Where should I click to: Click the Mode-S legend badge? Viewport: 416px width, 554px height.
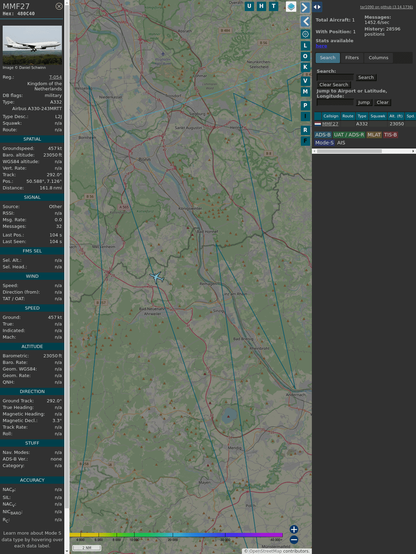point(324,143)
